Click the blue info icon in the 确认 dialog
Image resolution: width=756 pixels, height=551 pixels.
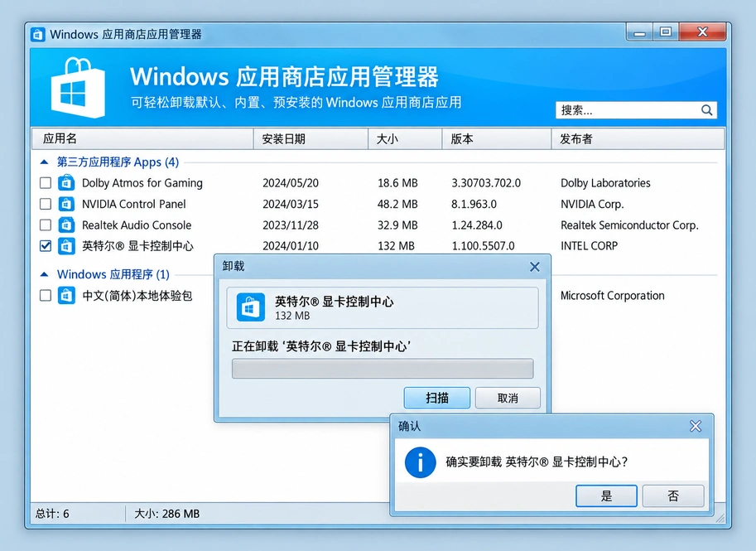[421, 462]
